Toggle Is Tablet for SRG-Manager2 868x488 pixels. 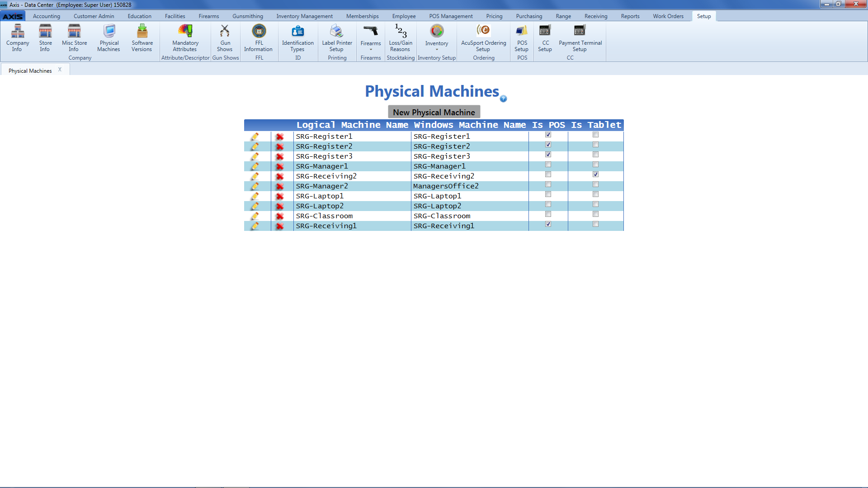tap(595, 184)
